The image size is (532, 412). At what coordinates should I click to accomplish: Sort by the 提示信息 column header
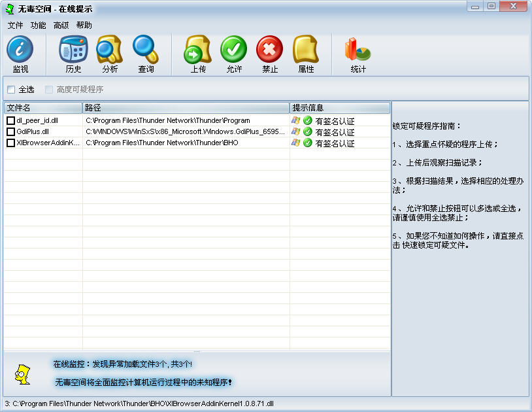340,108
